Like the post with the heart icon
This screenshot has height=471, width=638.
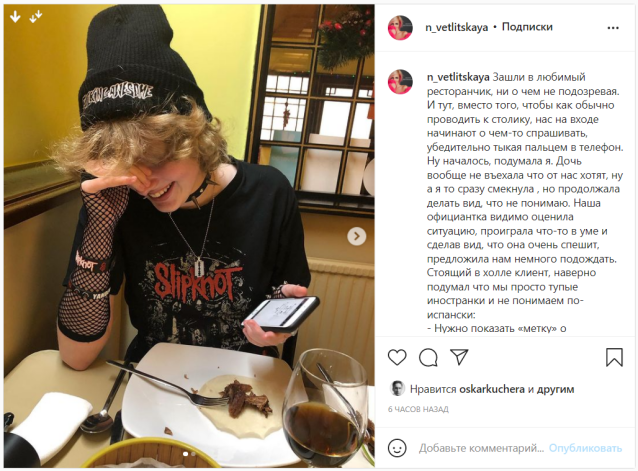[x=397, y=357]
